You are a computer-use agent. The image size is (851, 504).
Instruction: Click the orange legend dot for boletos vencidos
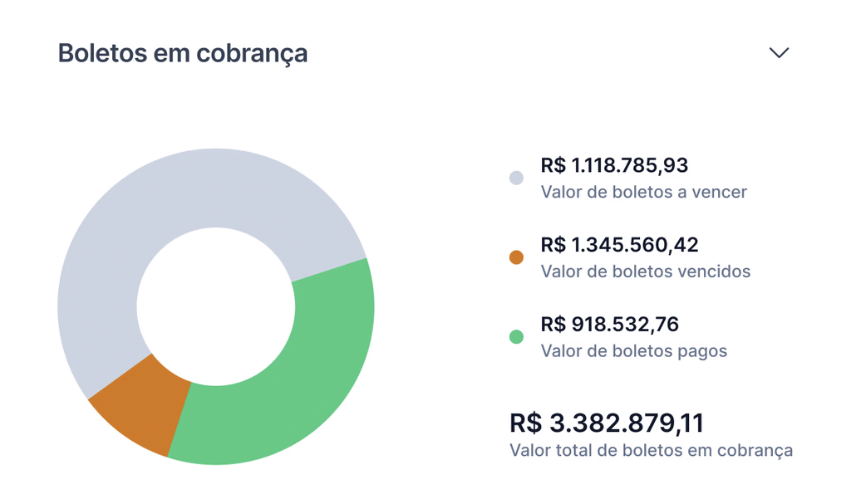(516, 257)
